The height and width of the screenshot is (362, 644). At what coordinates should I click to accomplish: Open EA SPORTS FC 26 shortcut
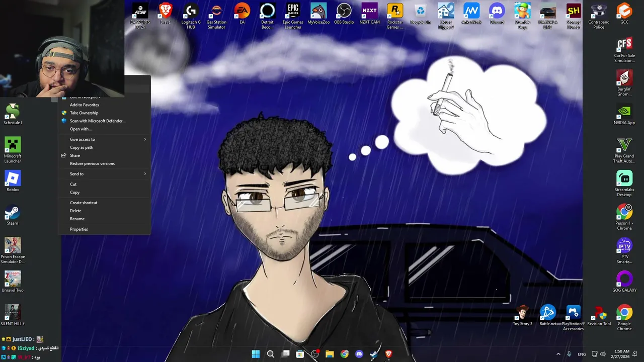(140, 16)
